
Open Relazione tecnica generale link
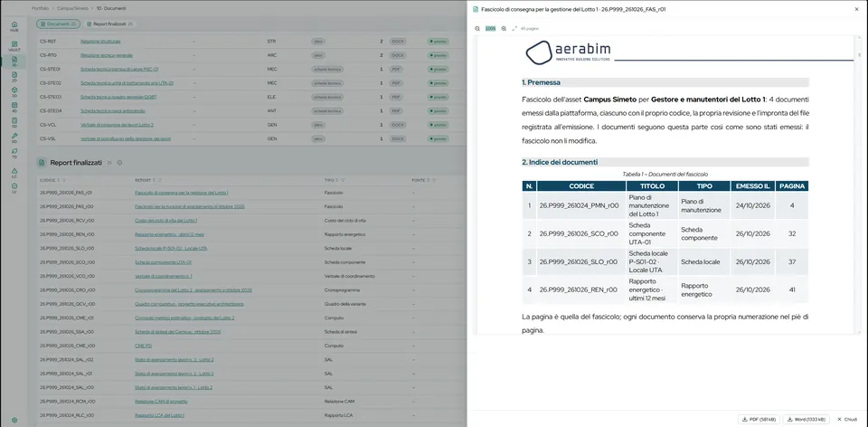[x=107, y=55]
